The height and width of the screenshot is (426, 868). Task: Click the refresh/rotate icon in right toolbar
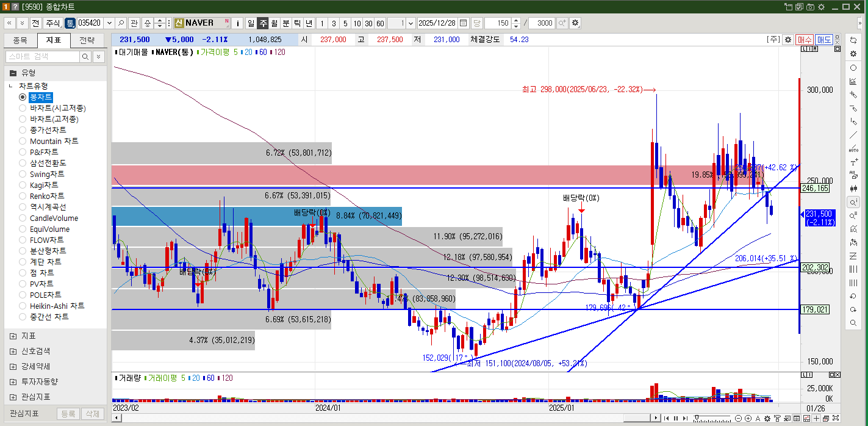coord(853,40)
